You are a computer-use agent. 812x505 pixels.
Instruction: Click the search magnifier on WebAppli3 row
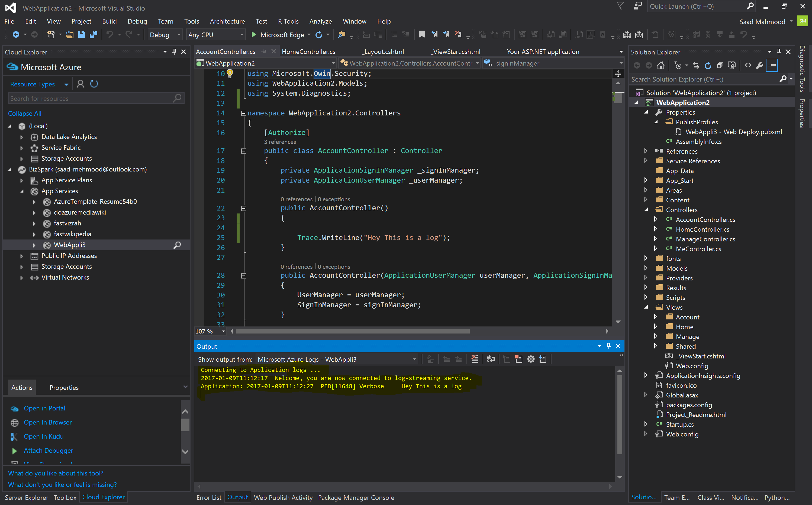(177, 245)
